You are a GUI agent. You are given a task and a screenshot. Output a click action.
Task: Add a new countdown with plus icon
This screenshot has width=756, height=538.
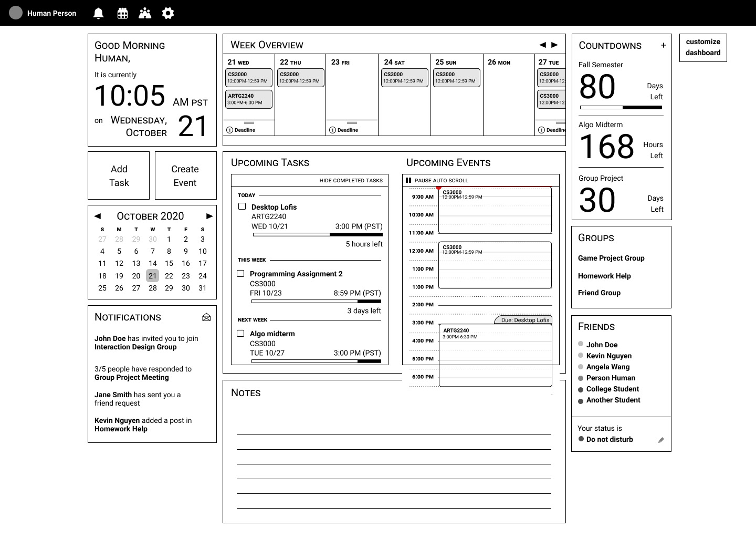[663, 45]
